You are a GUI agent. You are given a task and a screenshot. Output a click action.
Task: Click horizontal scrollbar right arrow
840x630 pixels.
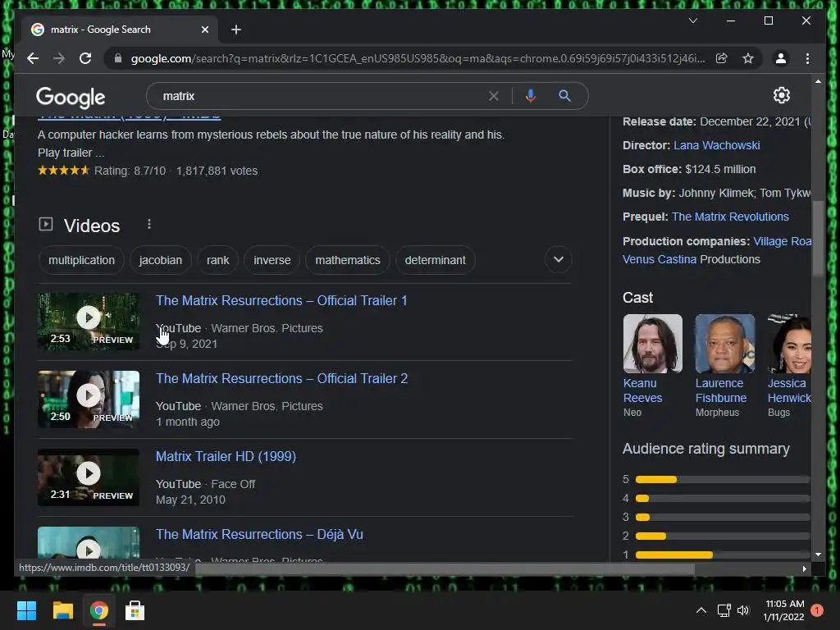(804, 569)
